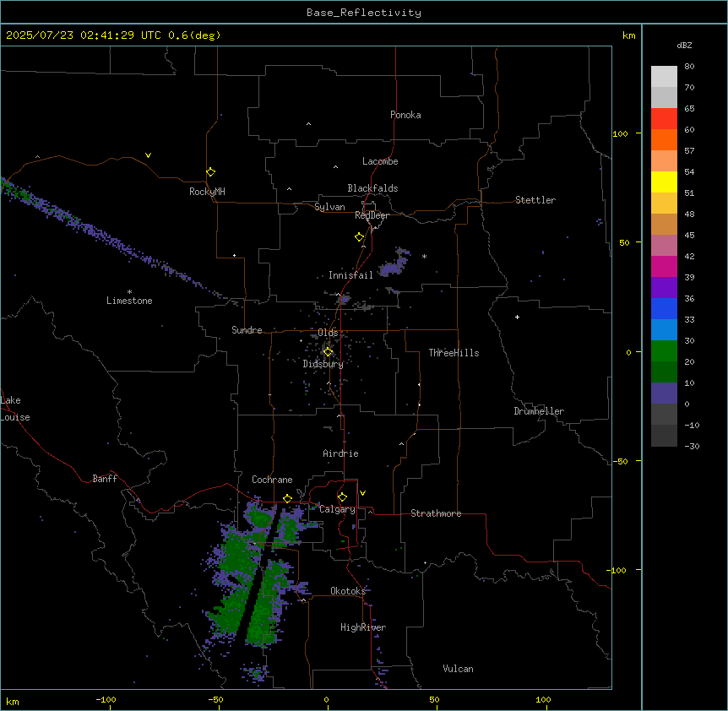Select the 65 dBZ red color swatch

tap(664, 118)
